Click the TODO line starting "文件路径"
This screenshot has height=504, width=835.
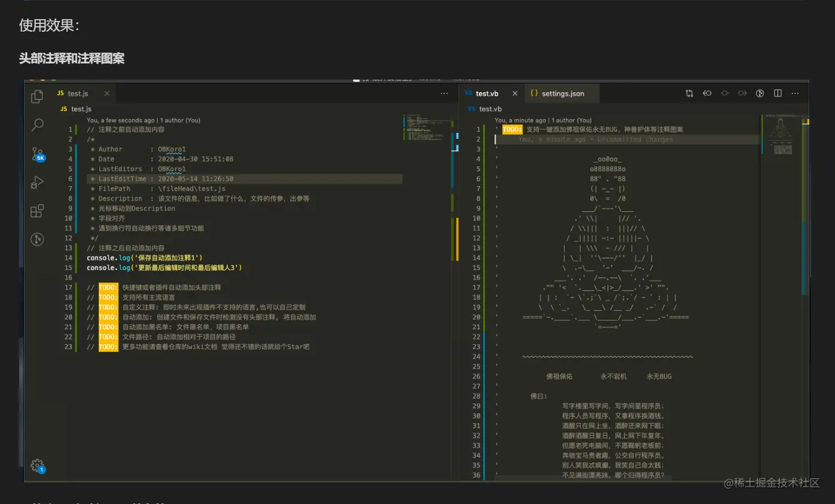[x=161, y=337]
